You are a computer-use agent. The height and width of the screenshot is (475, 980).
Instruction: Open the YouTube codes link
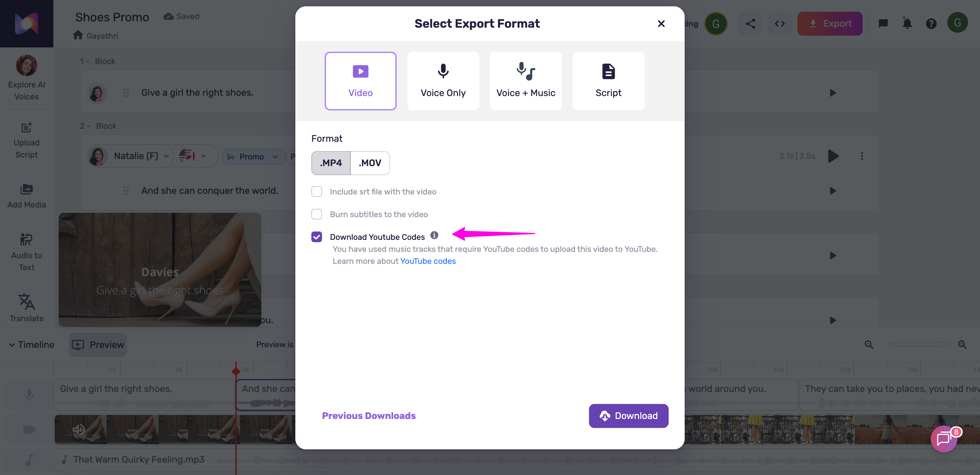pos(428,261)
